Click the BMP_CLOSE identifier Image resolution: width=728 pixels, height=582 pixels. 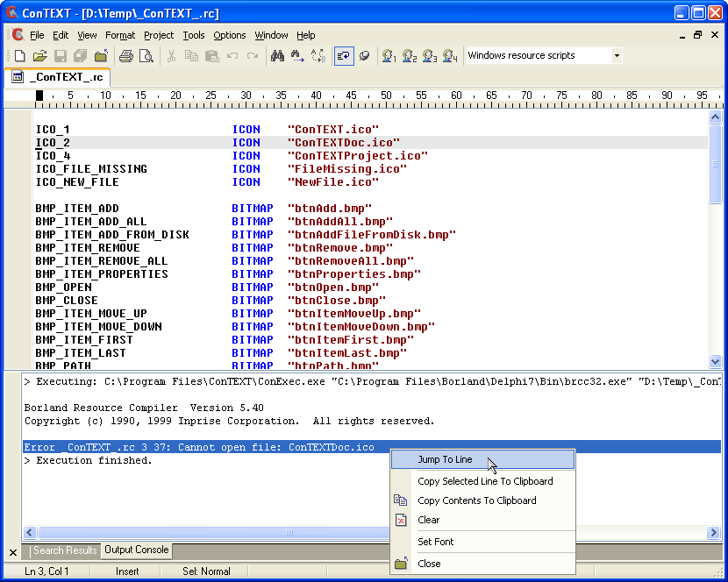pos(67,301)
